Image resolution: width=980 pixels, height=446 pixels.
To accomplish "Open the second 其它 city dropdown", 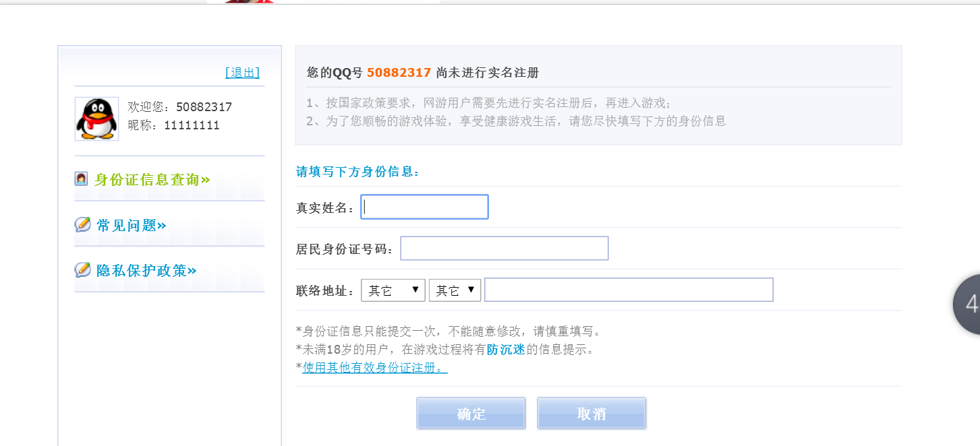I will (x=455, y=290).
